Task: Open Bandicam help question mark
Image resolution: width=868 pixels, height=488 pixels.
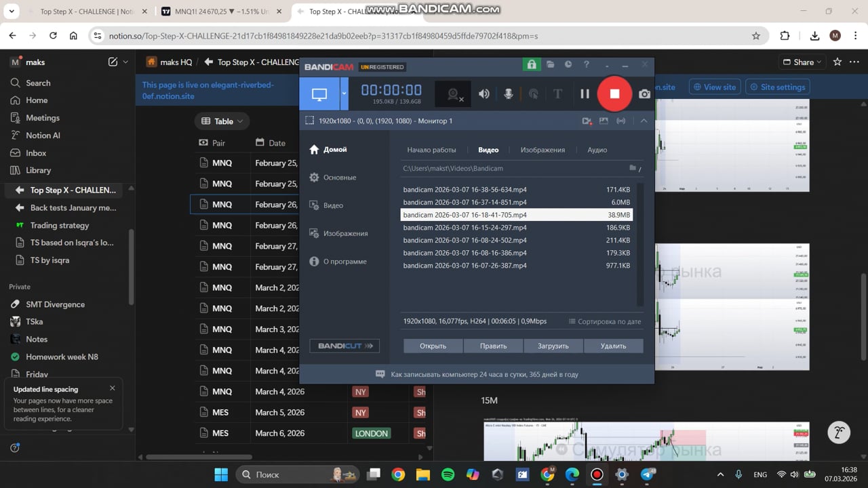Action: (587, 64)
